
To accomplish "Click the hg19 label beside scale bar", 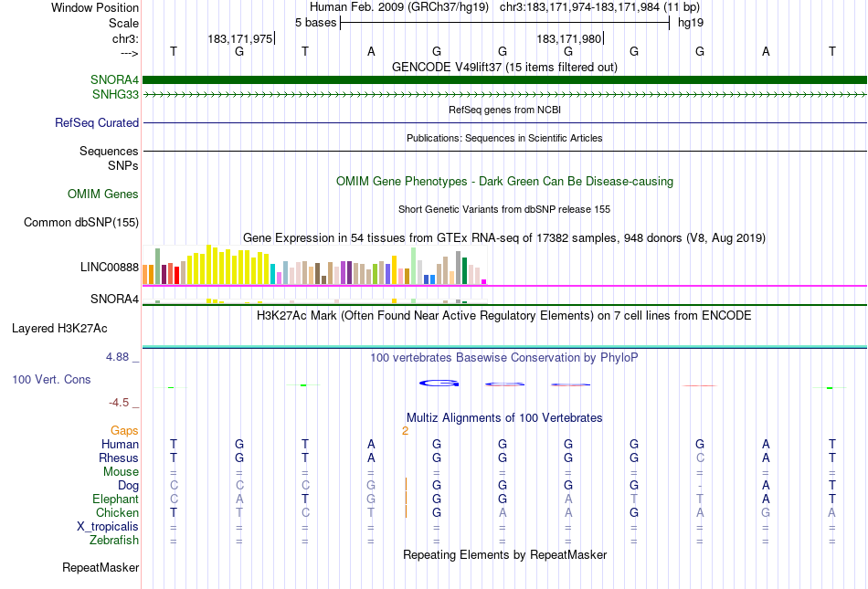I will (691, 23).
